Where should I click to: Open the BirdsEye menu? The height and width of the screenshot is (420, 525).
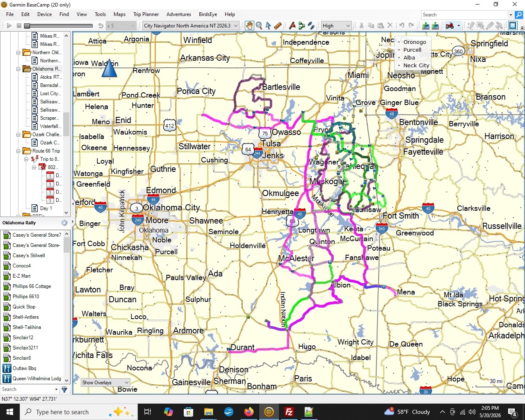point(208,14)
